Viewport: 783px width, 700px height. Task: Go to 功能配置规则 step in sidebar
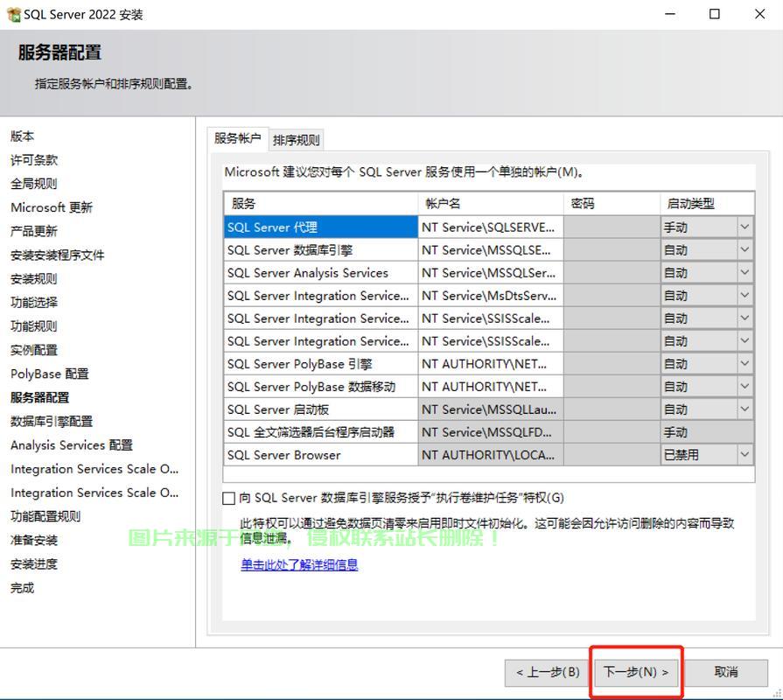point(45,516)
